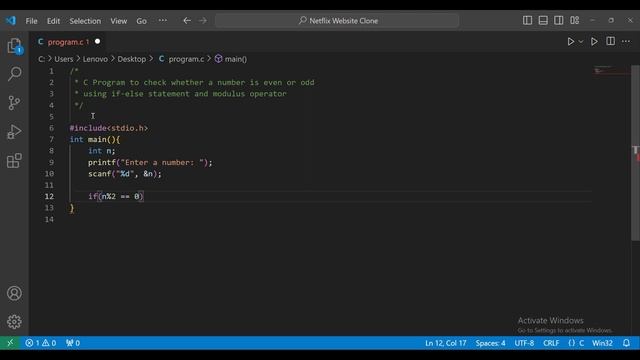Open the C/C++ braces status item
The width and height of the screenshot is (640, 360).
571,343
